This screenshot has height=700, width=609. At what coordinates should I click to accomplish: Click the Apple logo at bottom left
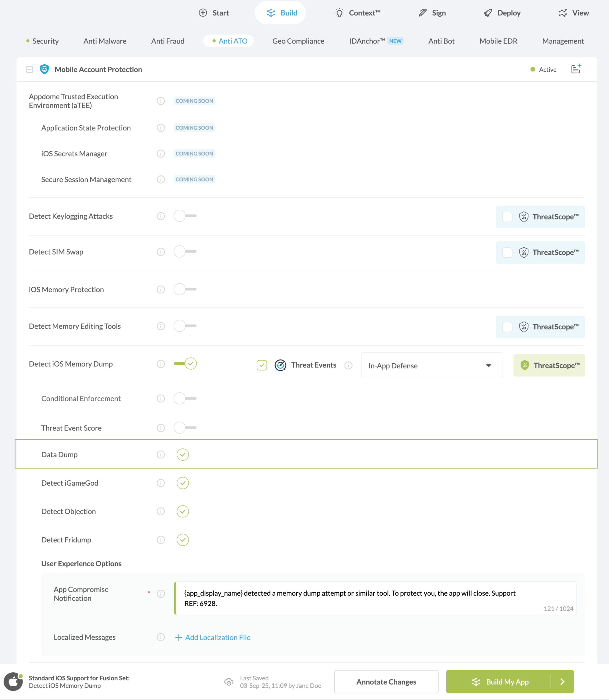13,681
